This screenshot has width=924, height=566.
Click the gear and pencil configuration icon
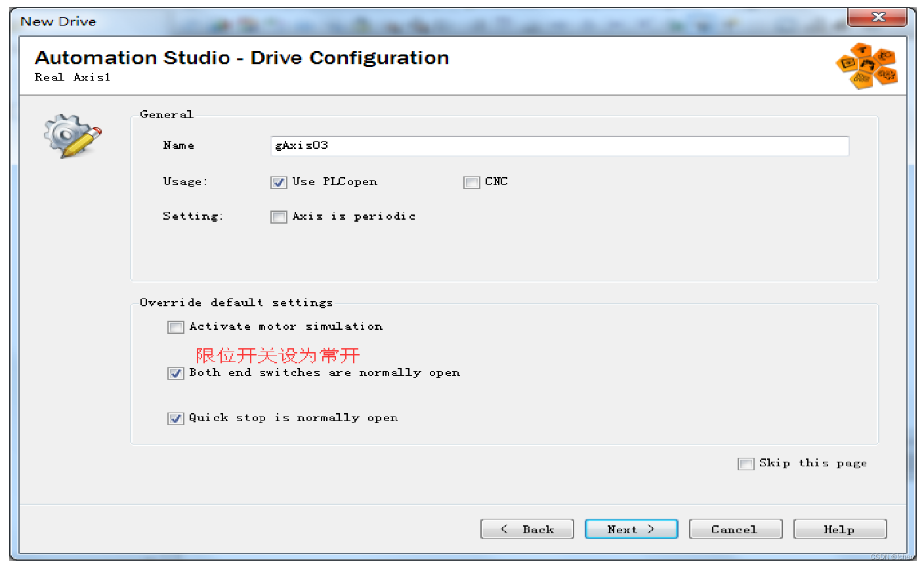73,136
